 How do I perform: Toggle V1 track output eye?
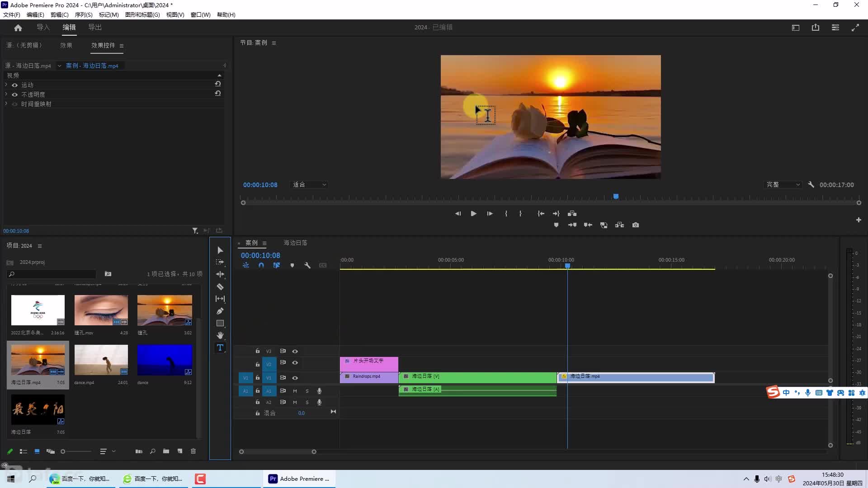pyautogui.click(x=295, y=378)
